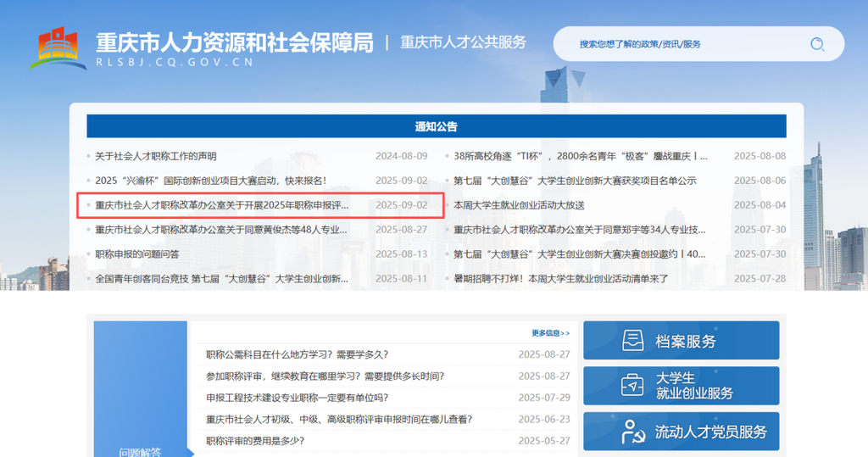Open 职称公需科目在什么地方学习 question
The image size is (868, 457).
coord(297,354)
